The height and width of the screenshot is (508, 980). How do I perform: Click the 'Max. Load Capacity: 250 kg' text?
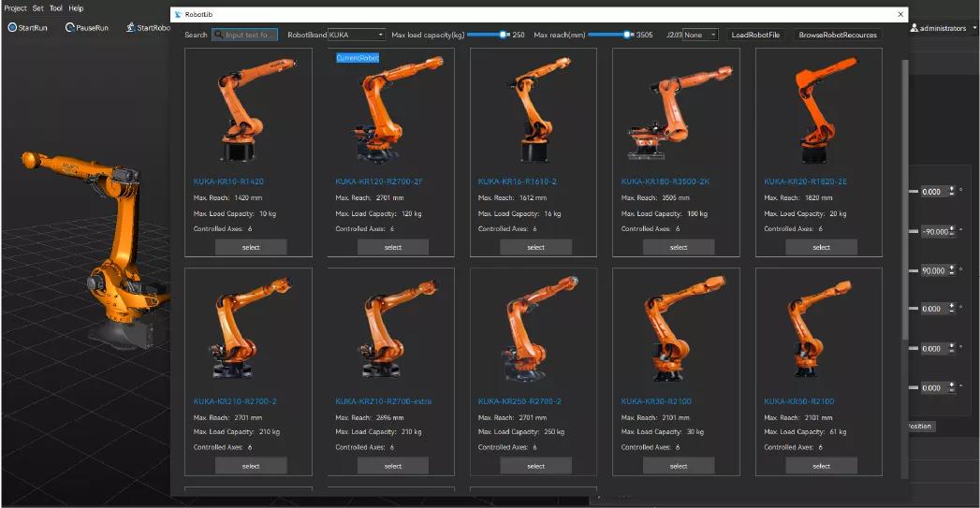(520, 432)
